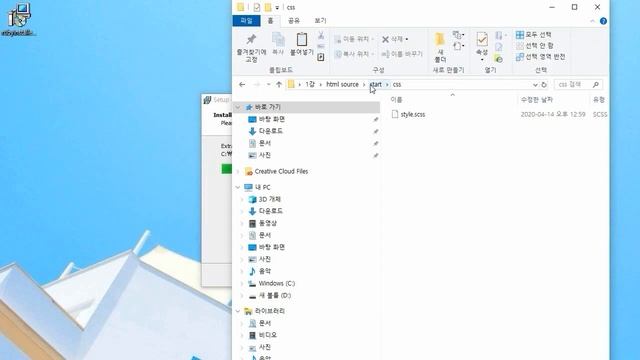Click 'html source' in the address breadcrumb

342,84
